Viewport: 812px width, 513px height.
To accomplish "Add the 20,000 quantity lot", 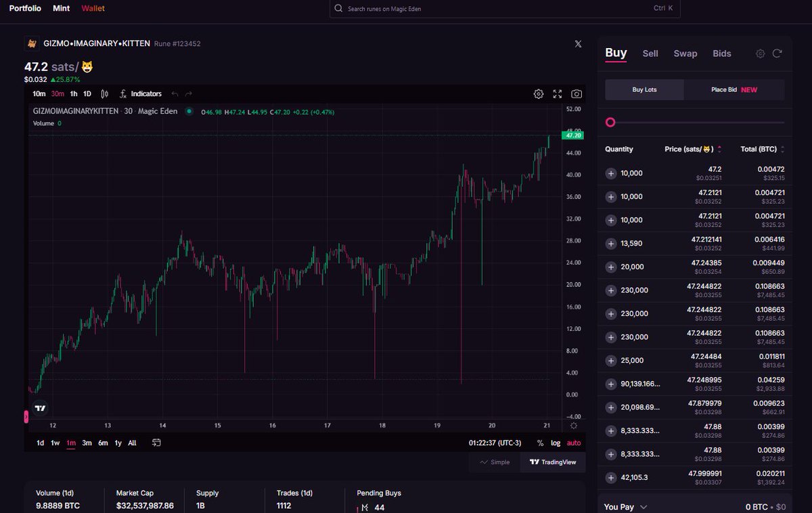I will tap(611, 267).
